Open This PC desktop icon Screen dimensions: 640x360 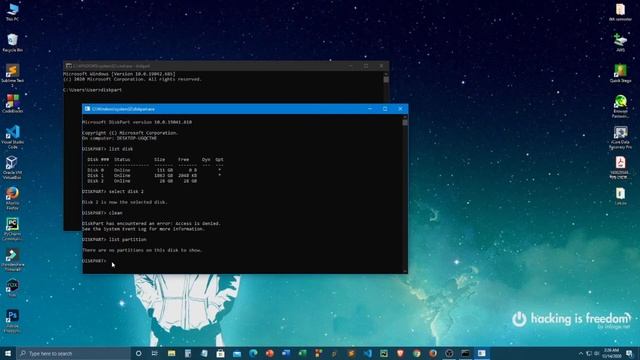coord(12,12)
